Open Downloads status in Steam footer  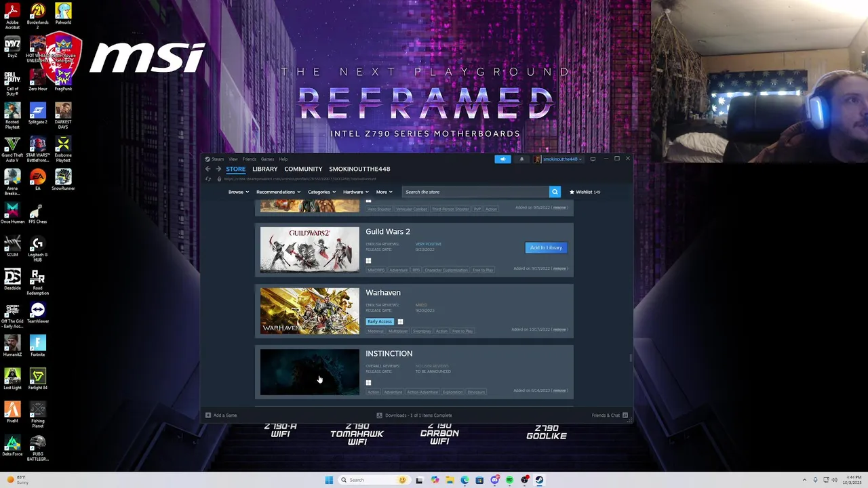pos(414,415)
